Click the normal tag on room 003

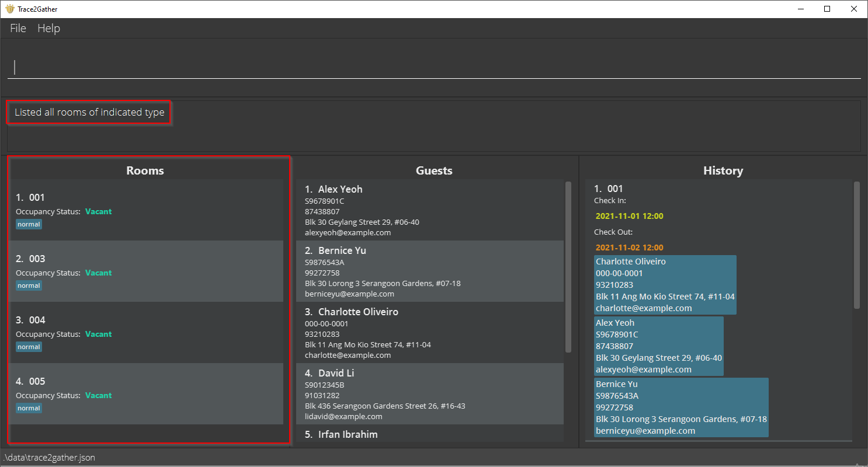tap(29, 285)
